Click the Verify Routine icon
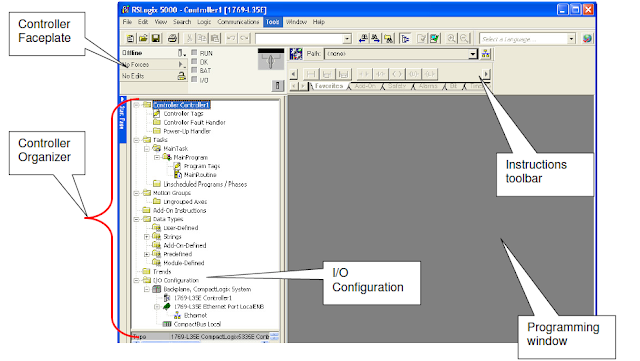 pyautogui.click(x=422, y=38)
